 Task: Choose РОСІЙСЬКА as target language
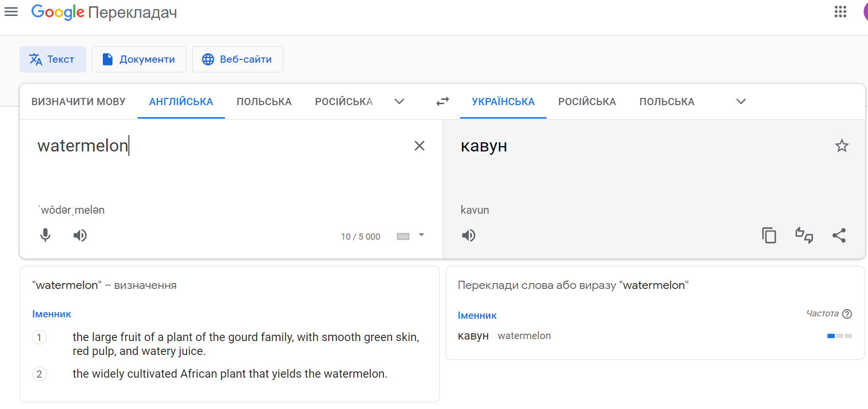(587, 102)
